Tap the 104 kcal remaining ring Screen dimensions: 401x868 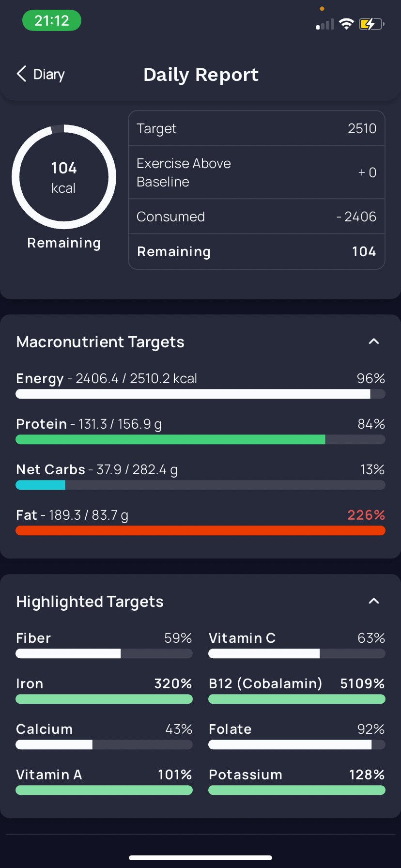(64, 177)
